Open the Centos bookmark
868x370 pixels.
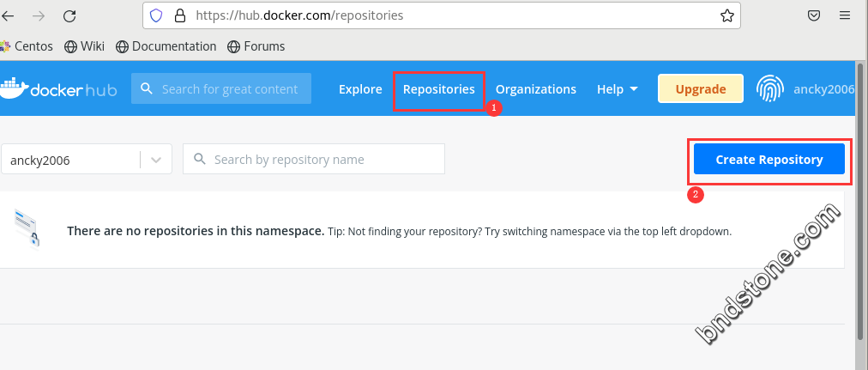[x=27, y=46]
